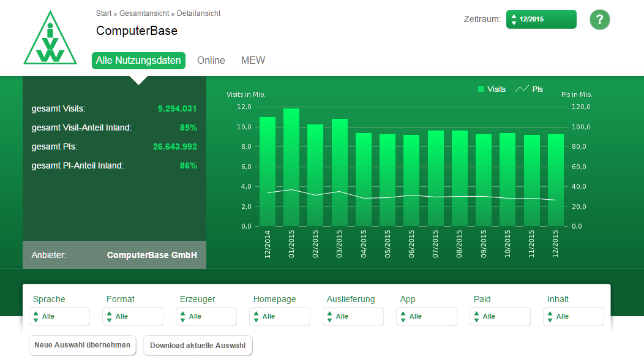Viewport: 644px width, 364px height.
Task: Click the 11/2015 visits bar
Action: coord(532,181)
